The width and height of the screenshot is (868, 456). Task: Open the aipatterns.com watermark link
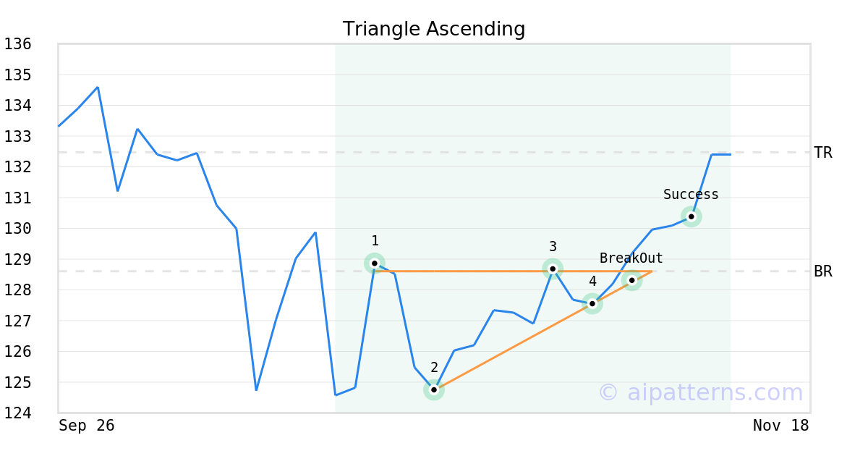[700, 392]
